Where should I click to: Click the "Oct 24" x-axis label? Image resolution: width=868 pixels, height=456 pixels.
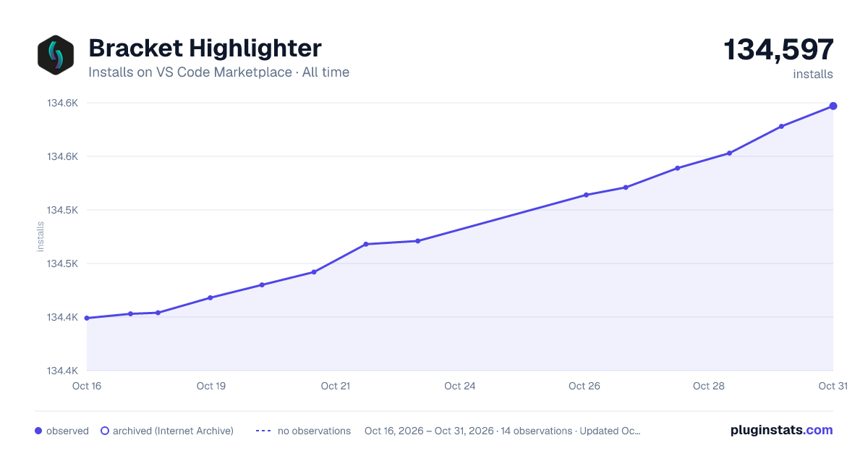[x=460, y=386]
